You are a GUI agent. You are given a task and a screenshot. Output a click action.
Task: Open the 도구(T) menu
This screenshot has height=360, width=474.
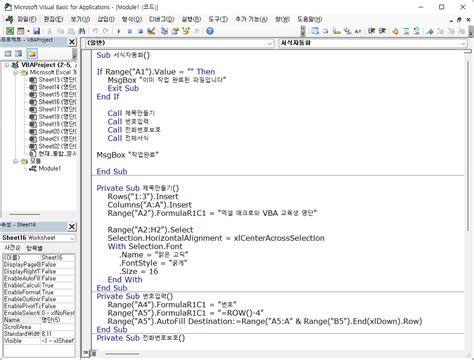pos(218,19)
